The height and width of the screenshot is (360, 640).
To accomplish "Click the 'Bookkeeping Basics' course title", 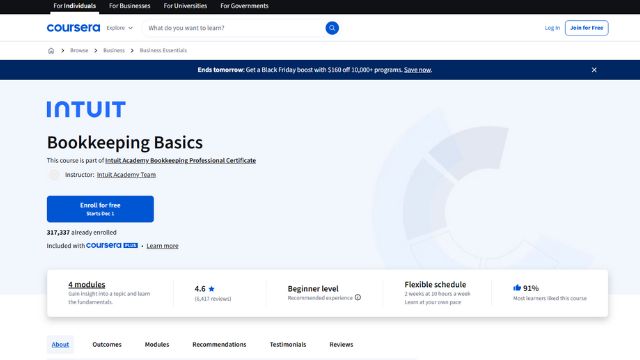I will pos(124,142).
